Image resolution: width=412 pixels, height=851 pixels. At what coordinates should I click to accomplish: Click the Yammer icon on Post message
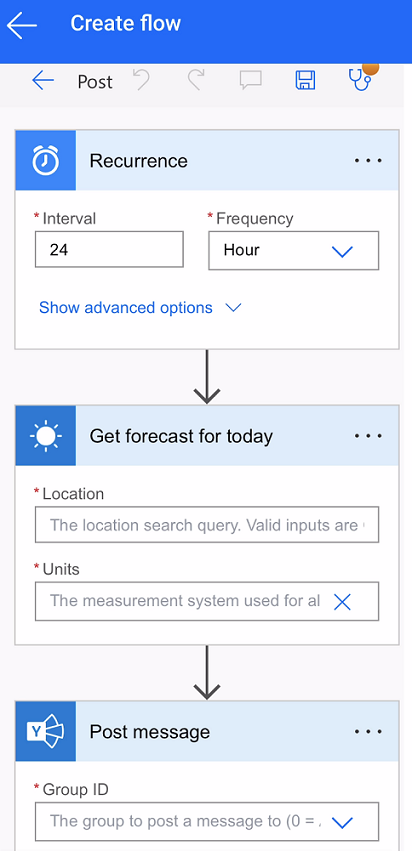[46, 732]
